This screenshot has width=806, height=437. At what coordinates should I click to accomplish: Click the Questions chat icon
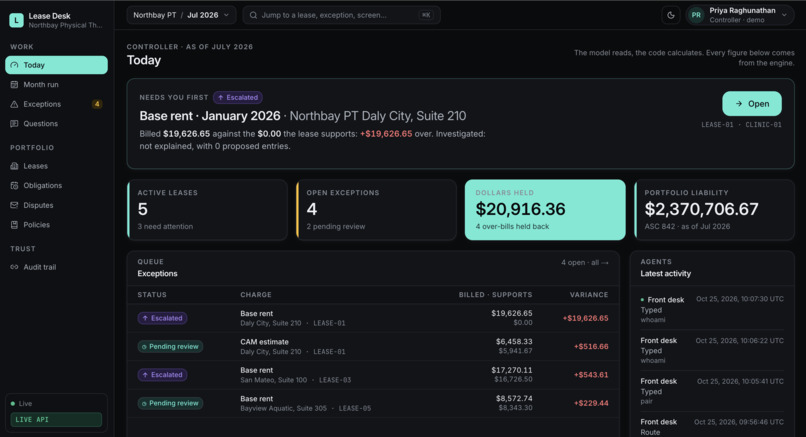pos(14,123)
